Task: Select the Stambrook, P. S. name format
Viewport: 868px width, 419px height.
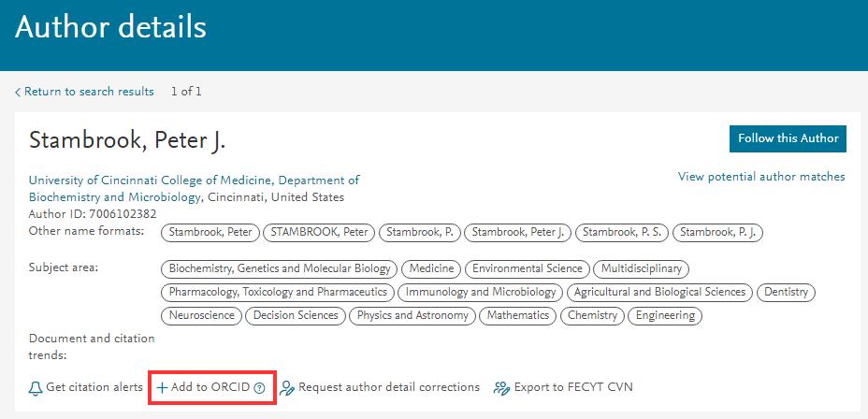Action: coord(622,232)
